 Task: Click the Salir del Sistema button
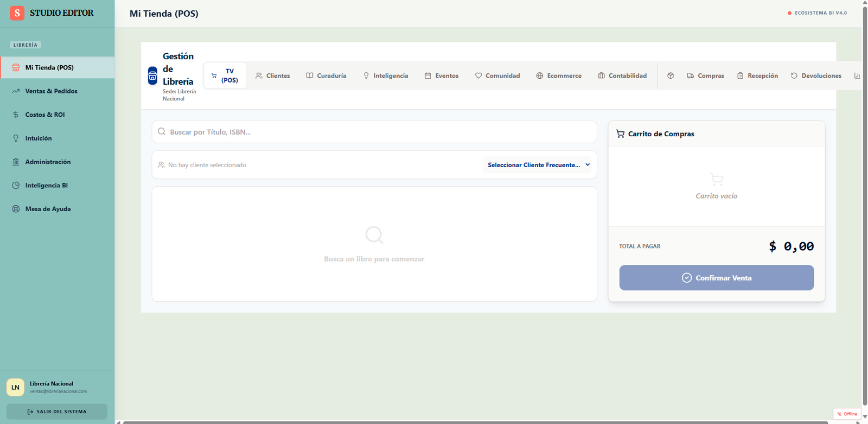point(57,412)
